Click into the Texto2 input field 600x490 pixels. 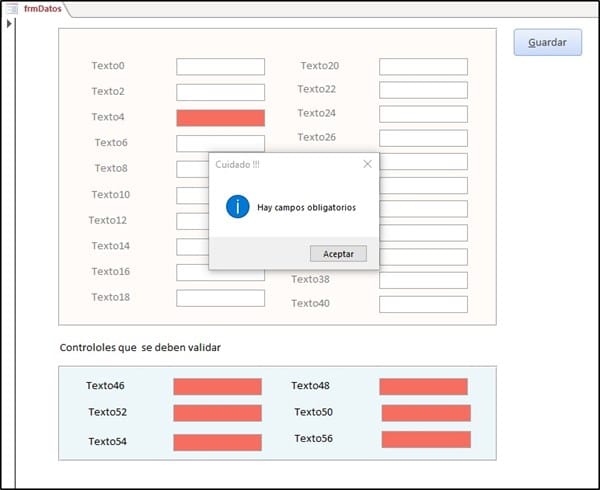coord(220,92)
